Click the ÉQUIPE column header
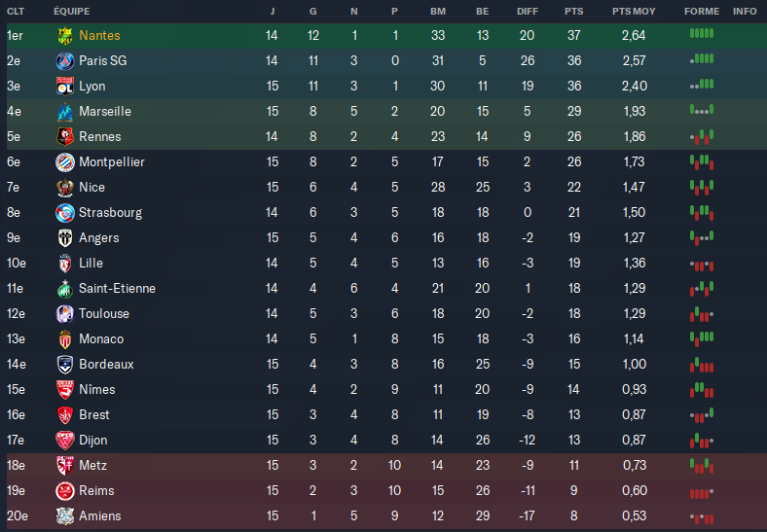Viewport: 767px width, 532px height. 73,12
